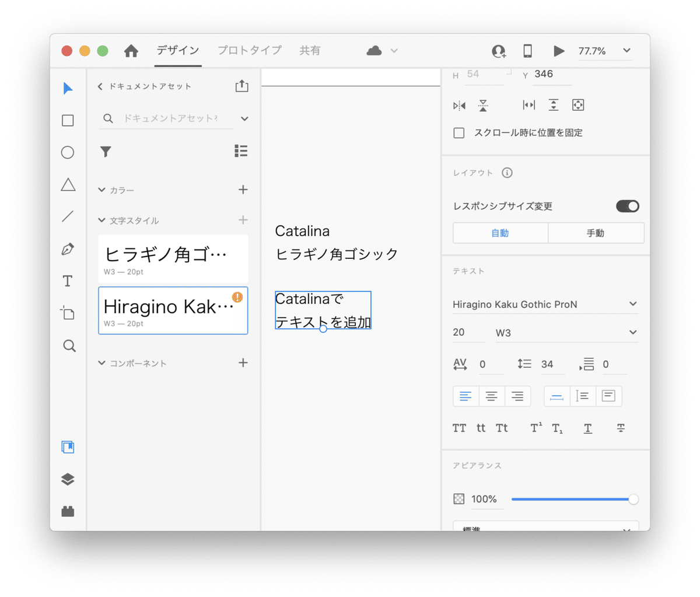The image size is (700, 597).
Task: Collapse the コンポーネント section
Action: pyautogui.click(x=102, y=363)
